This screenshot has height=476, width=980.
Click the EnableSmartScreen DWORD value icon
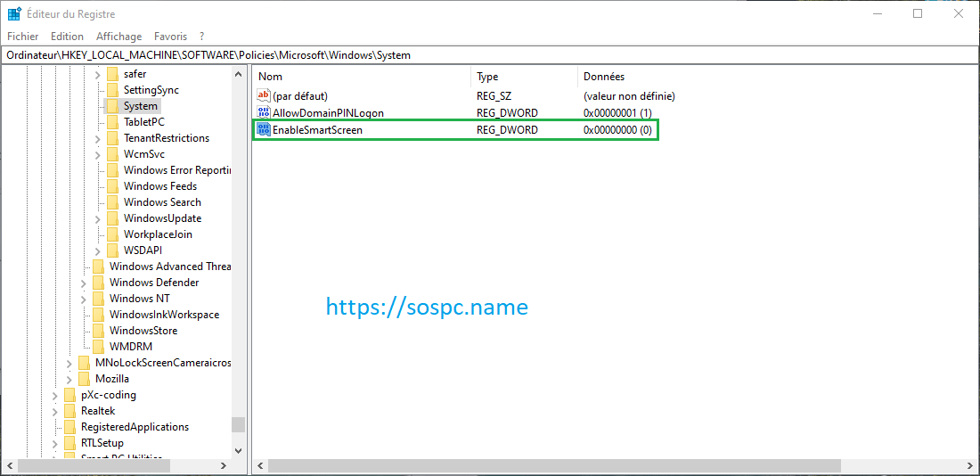pyautogui.click(x=263, y=130)
